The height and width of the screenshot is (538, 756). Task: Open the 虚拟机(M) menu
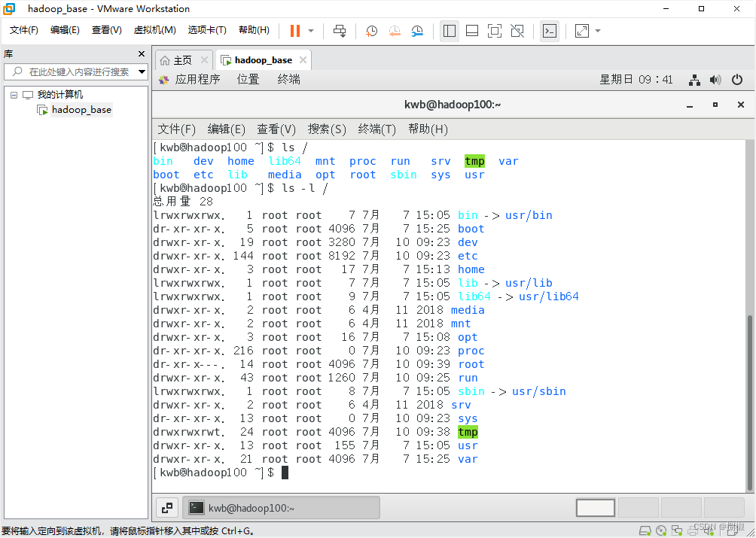click(x=154, y=30)
